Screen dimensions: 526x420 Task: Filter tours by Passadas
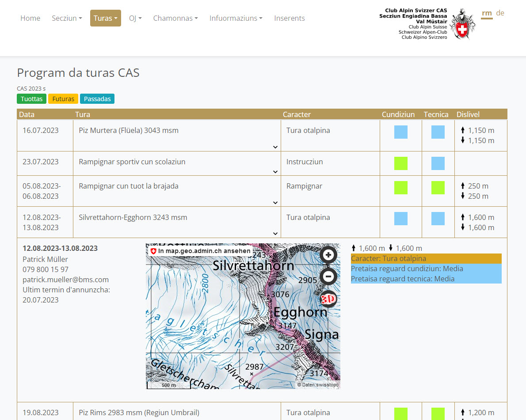(x=97, y=99)
